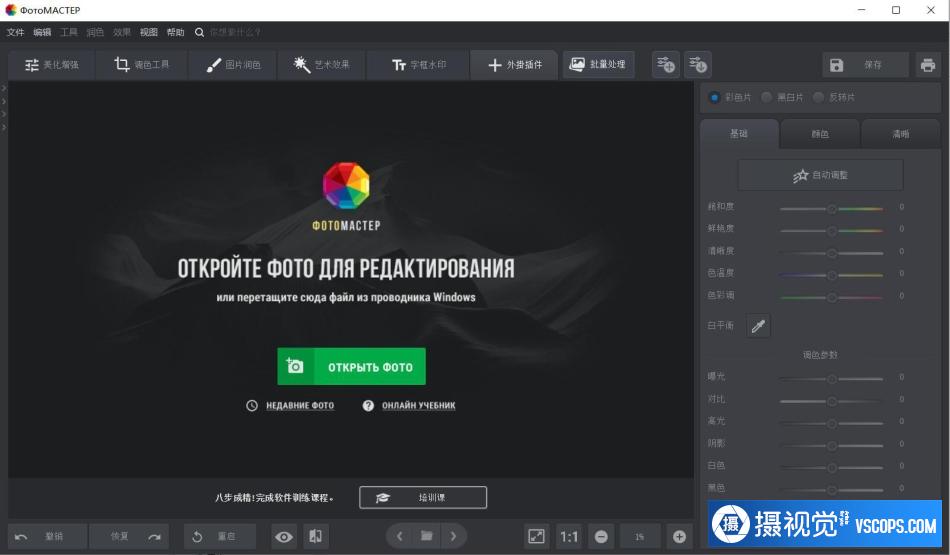Image resolution: width=950 pixels, height=555 pixels.
Task: Go to next photo with right chevron
Action: [453, 536]
